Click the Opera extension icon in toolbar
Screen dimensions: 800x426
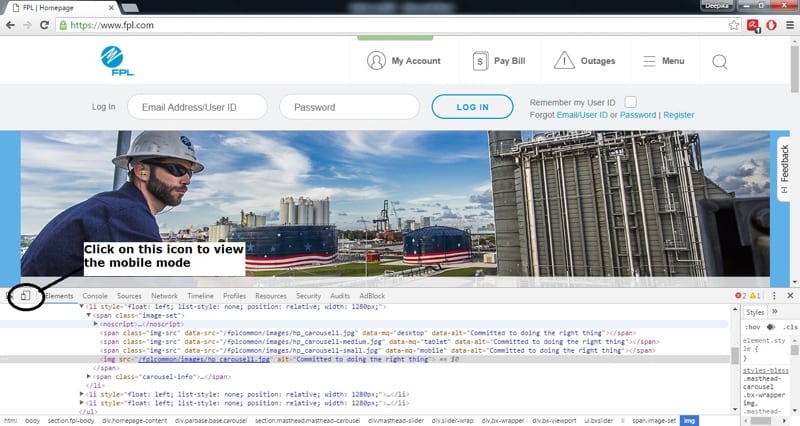[x=771, y=24]
